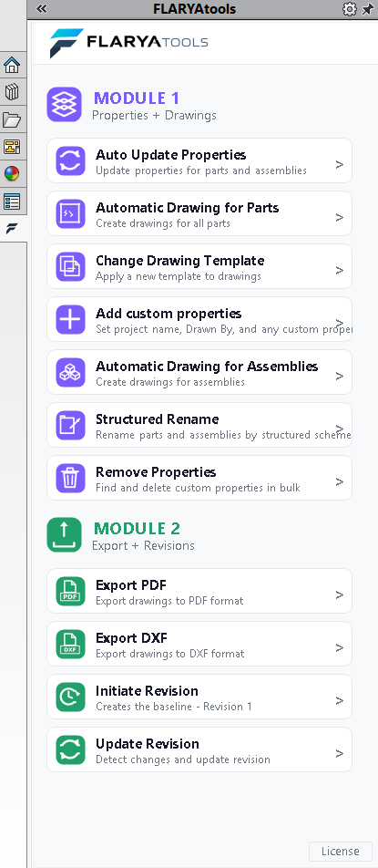The image size is (378, 868).
Task: Open the File Explorer sidebar tab
Action: (12, 119)
